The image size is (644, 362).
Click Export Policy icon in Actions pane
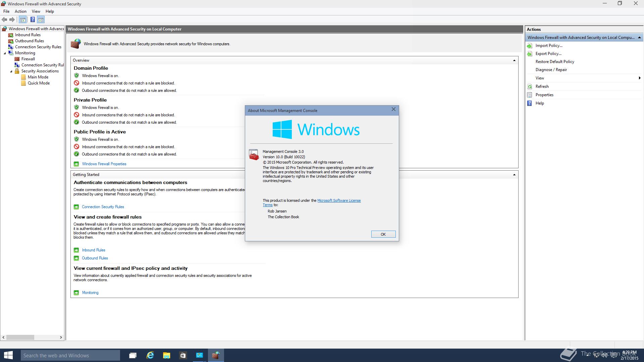click(530, 54)
